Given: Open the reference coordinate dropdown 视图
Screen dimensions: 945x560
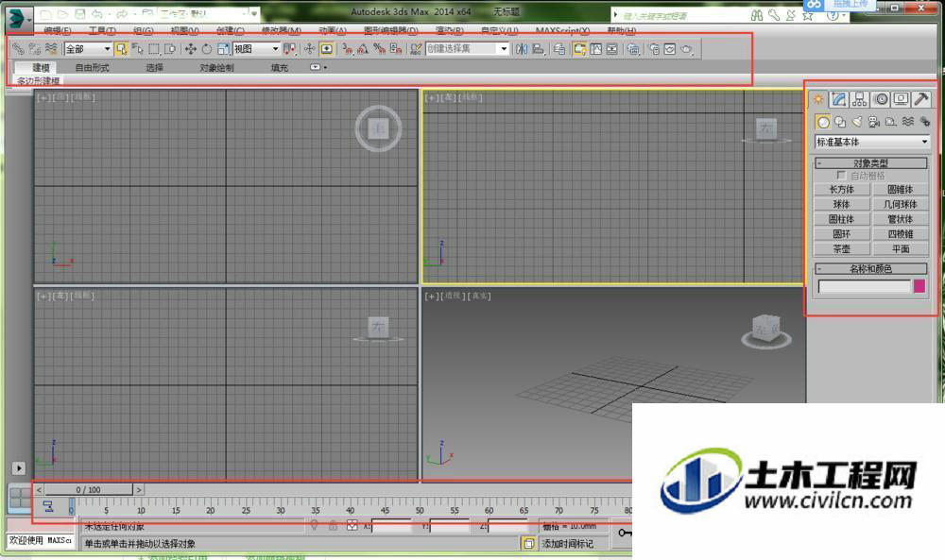Looking at the screenshot, I should pos(256,49).
